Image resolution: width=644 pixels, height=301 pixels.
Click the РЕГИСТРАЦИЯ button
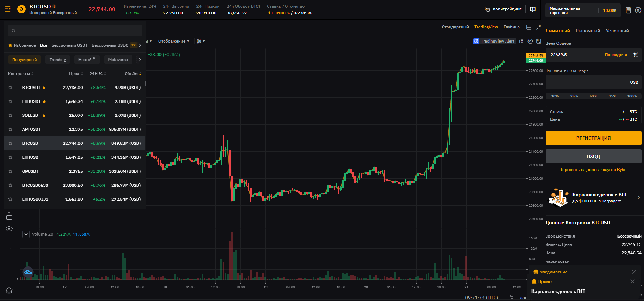click(593, 138)
